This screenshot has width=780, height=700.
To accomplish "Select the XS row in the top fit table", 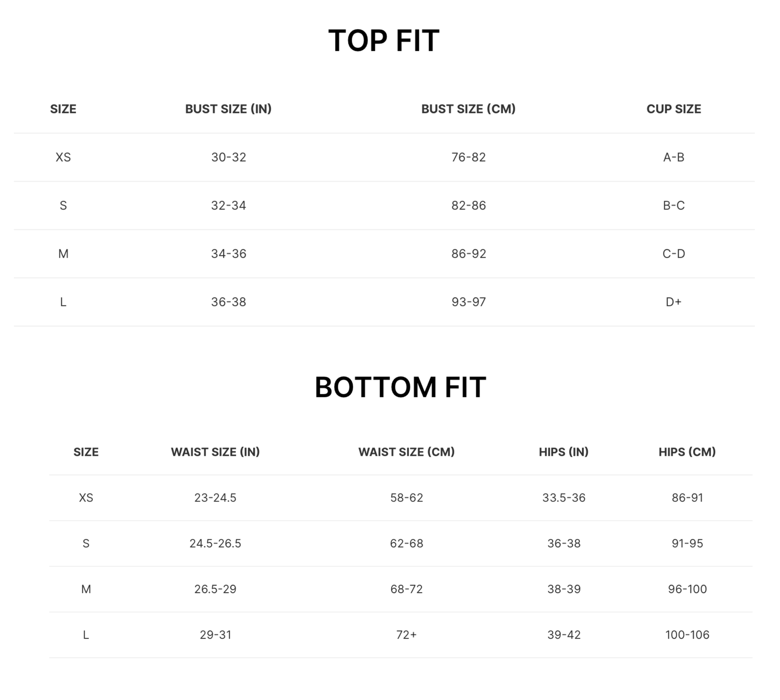I will pos(384,157).
